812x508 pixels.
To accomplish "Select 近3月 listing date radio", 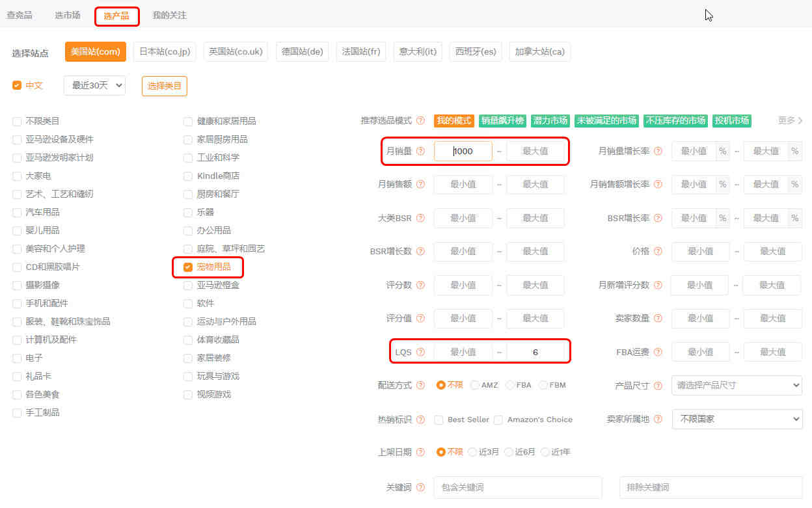I will (x=472, y=452).
